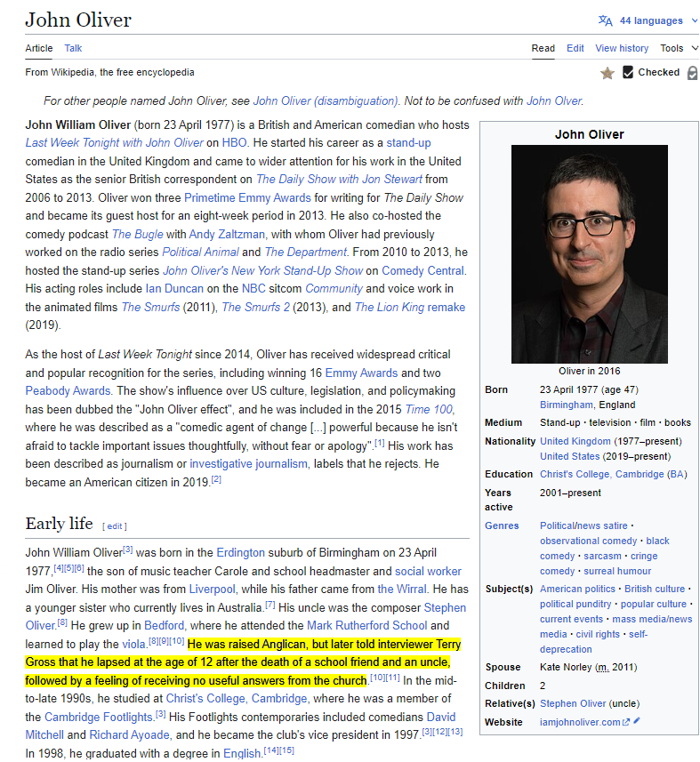700x762 pixels.
Task: Follow the English degree link
Action: pyautogui.click(x=242, y=753)
